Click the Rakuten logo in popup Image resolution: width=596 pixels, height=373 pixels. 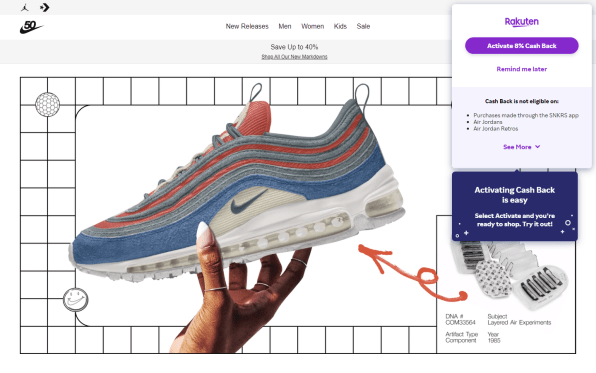tap(522, 22)
